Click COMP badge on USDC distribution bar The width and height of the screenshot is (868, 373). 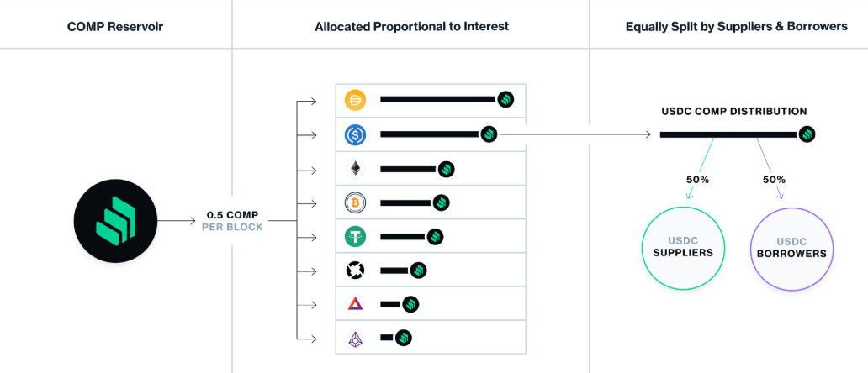[x=807, y=134]
